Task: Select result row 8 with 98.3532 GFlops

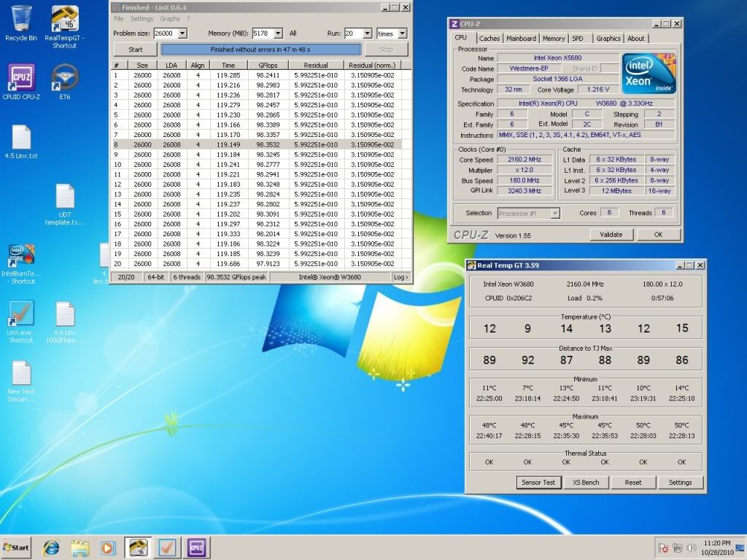Action: (x=257, y=145)
